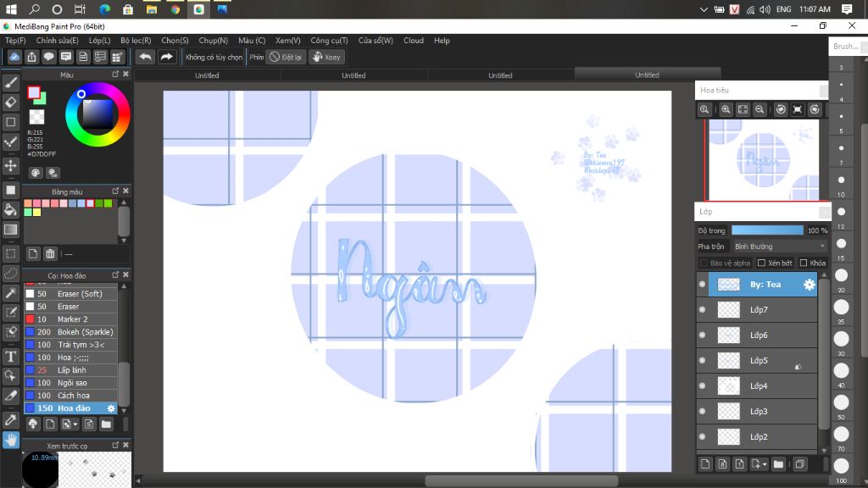Select the Select Eraser tool
Viewport: 868px width, 488px height.
10,331
